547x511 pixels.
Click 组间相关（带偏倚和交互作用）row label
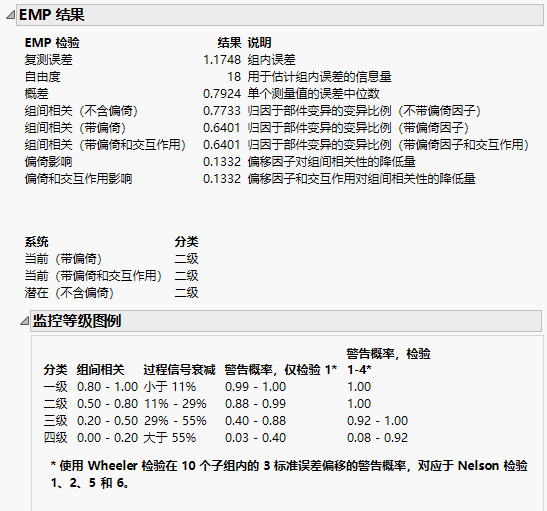point(105,144)
